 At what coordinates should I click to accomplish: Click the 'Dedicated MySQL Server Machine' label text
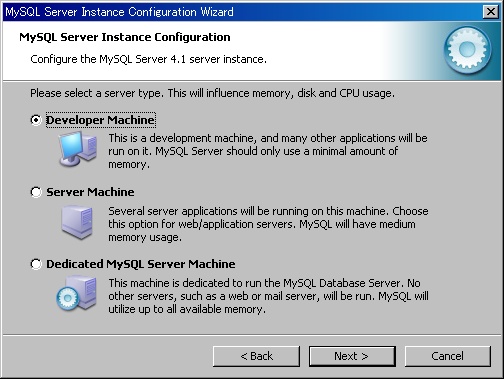[141, 264]
